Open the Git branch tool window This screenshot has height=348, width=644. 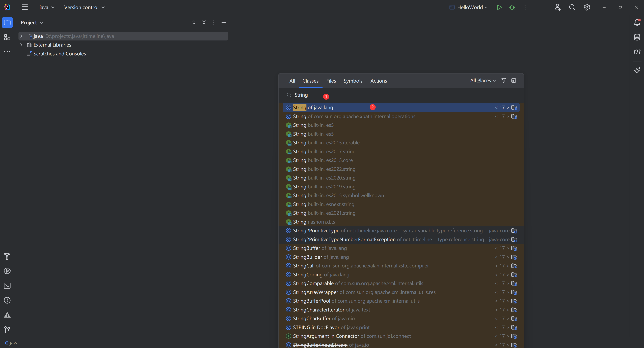7,330
